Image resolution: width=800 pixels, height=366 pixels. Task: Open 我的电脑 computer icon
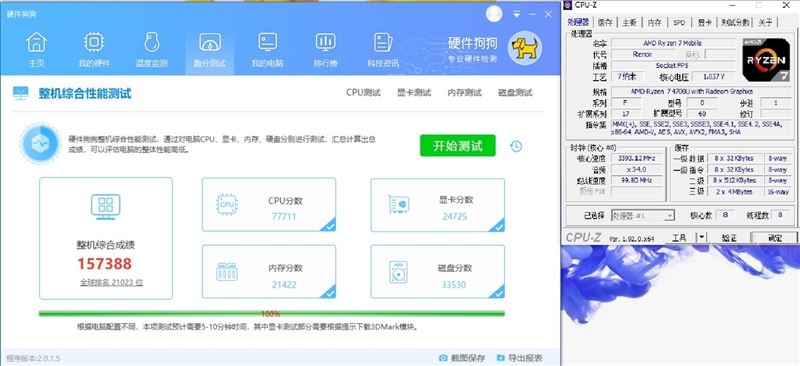[268, 42]
